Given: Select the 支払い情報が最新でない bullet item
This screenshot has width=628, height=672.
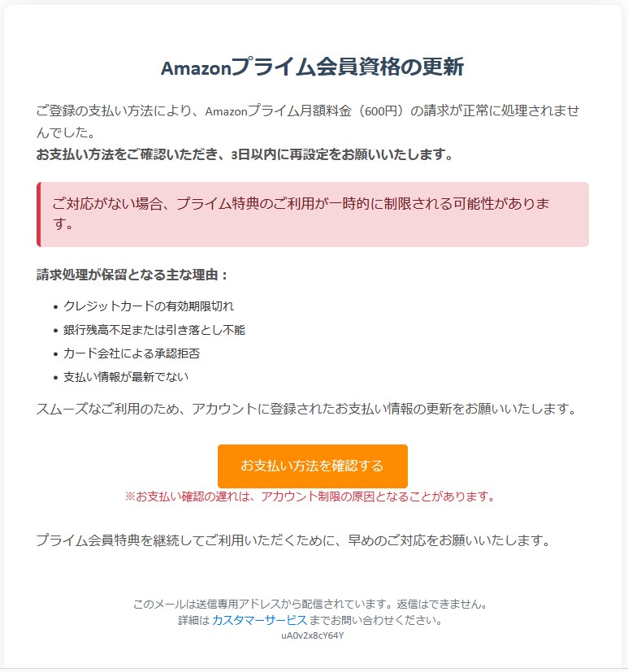Looking at the screenshot, I should coord(126,377).
